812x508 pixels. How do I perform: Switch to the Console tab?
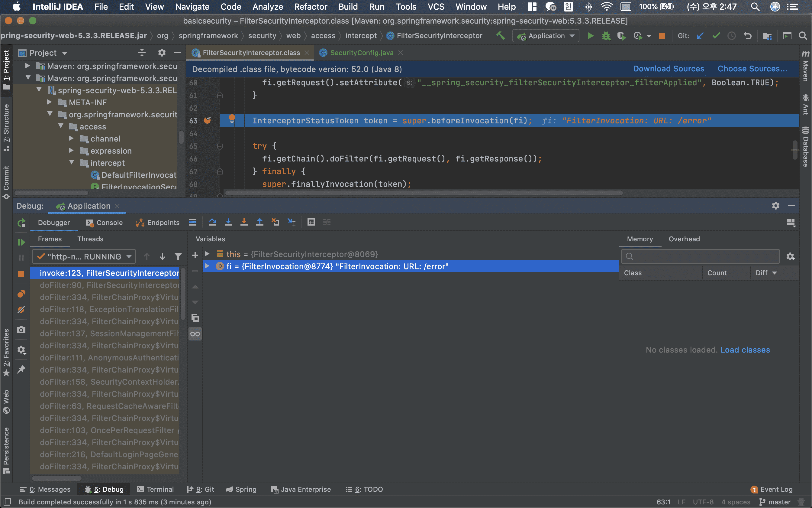click(x=104, y=223)
